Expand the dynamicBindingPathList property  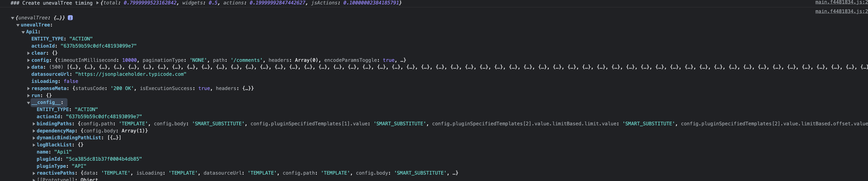pyautogui.click(x=34, y=138)
